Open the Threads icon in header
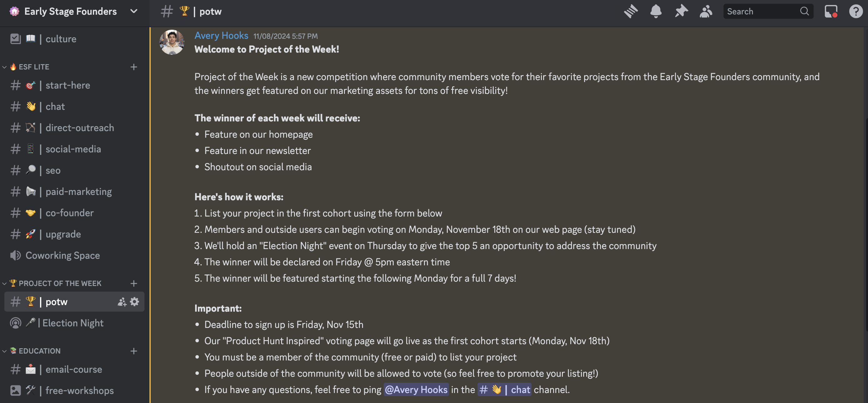 (x=630, y=12)
